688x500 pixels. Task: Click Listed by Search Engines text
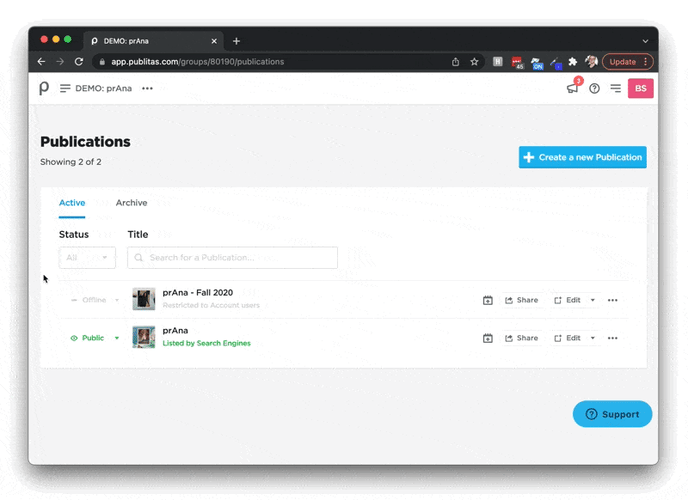point(206,343)
